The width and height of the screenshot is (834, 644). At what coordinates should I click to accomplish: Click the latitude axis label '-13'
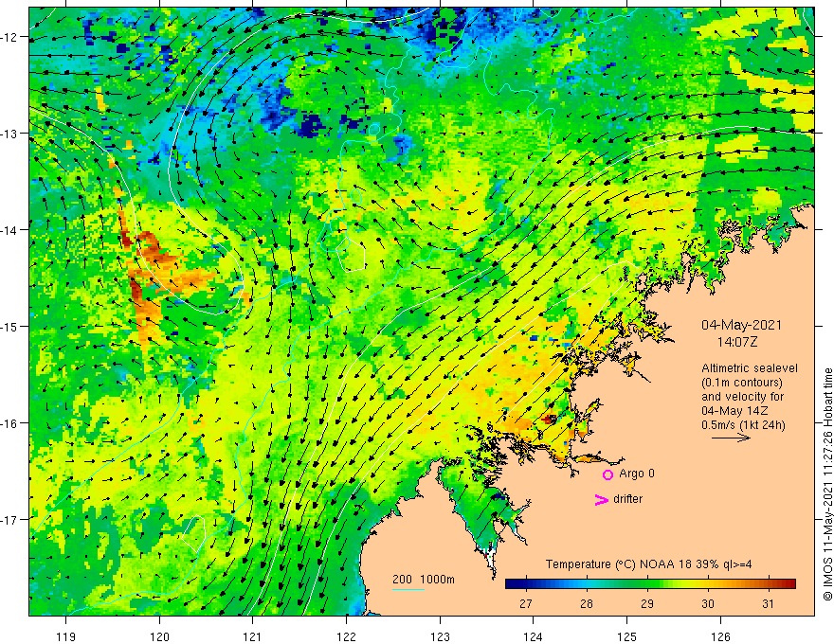click(9, 134)
